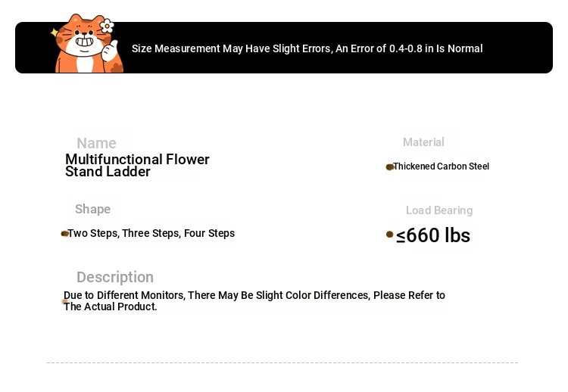Click the dashed divider line at the bottom

(282, 362)
